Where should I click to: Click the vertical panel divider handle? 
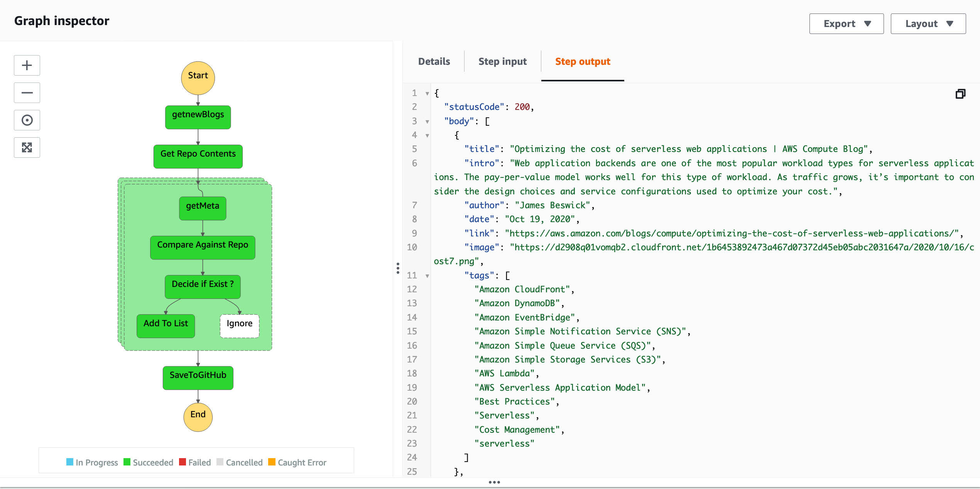point(398,268)
